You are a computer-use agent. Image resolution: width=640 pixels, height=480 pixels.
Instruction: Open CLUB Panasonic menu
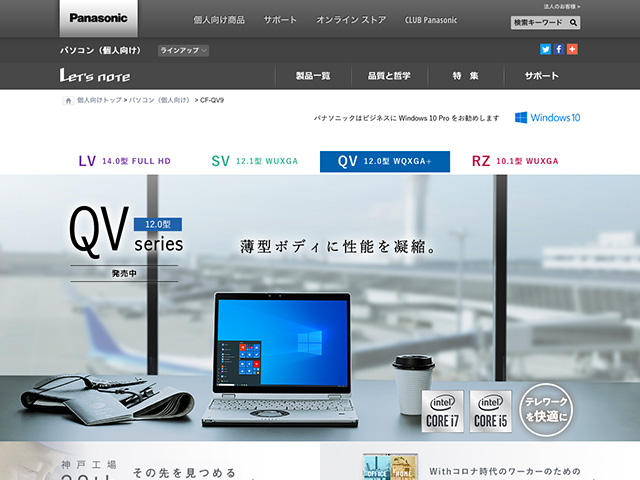pos(431,20)
